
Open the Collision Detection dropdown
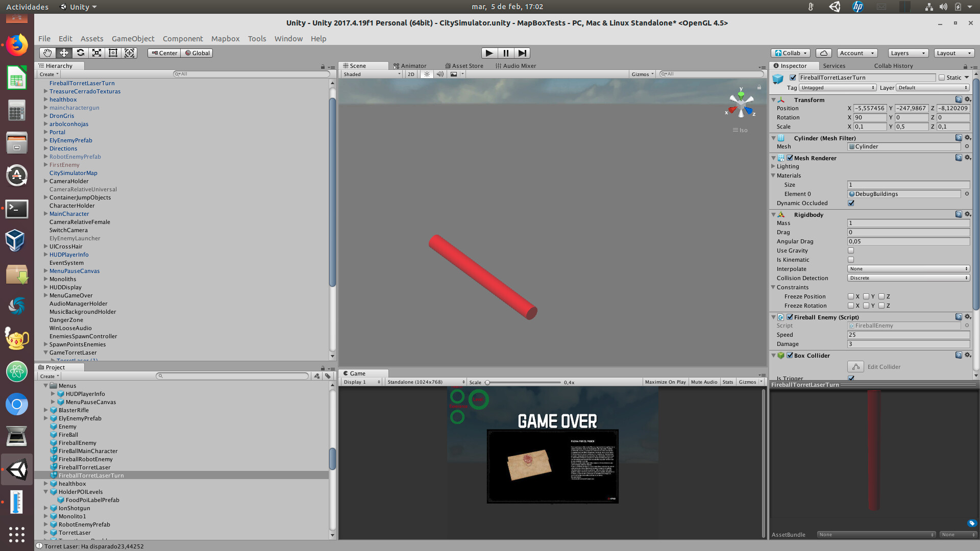908,278
